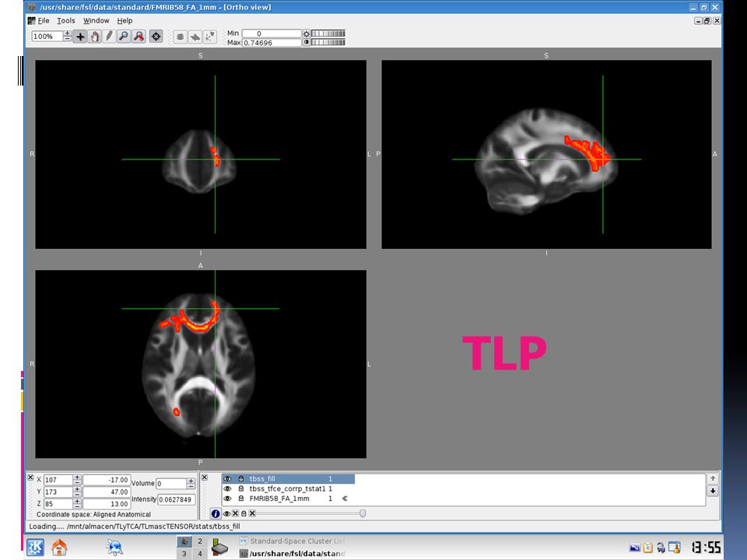Move selected layer down with arrow
Screen dimensions: 747x560
(x=713, y=491)
